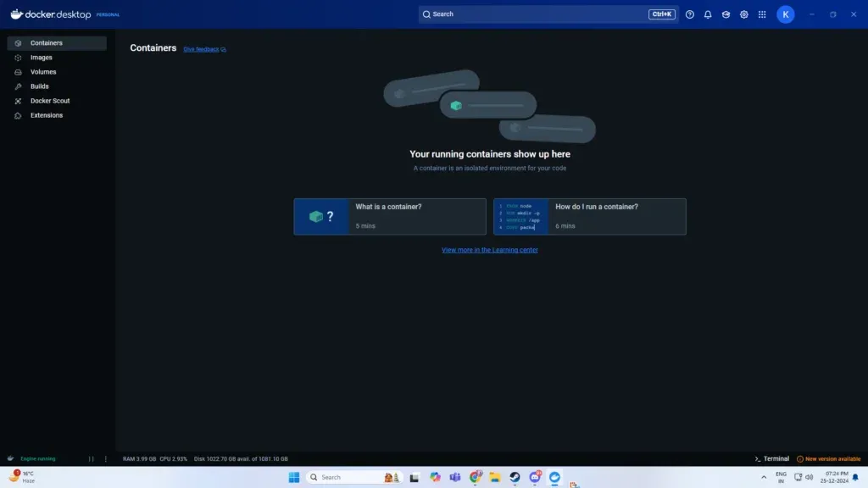Image resolution: width=868 pixels, height=488 pixels.
Task: Open the Terminal from the status bar
Action: (x=774, y=458)
